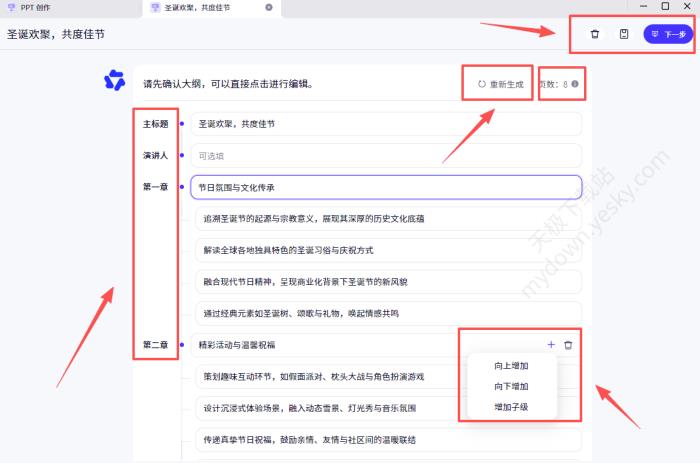Select 向上增加 from the popup menu
This screenshot has width=700, height=463.
[x=511, y=366]
